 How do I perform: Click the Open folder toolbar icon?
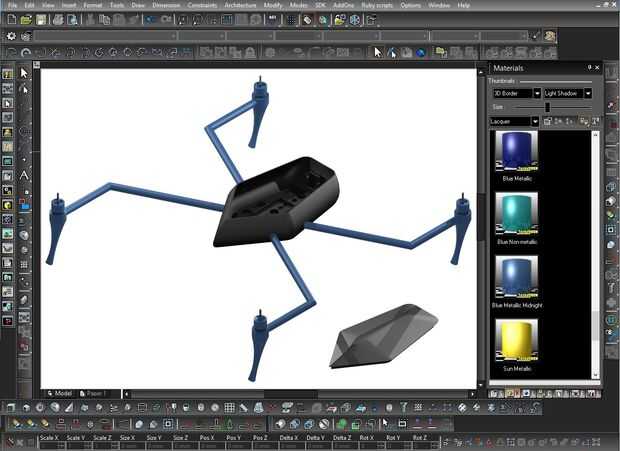pyautogui.click(x=26, y=19)
